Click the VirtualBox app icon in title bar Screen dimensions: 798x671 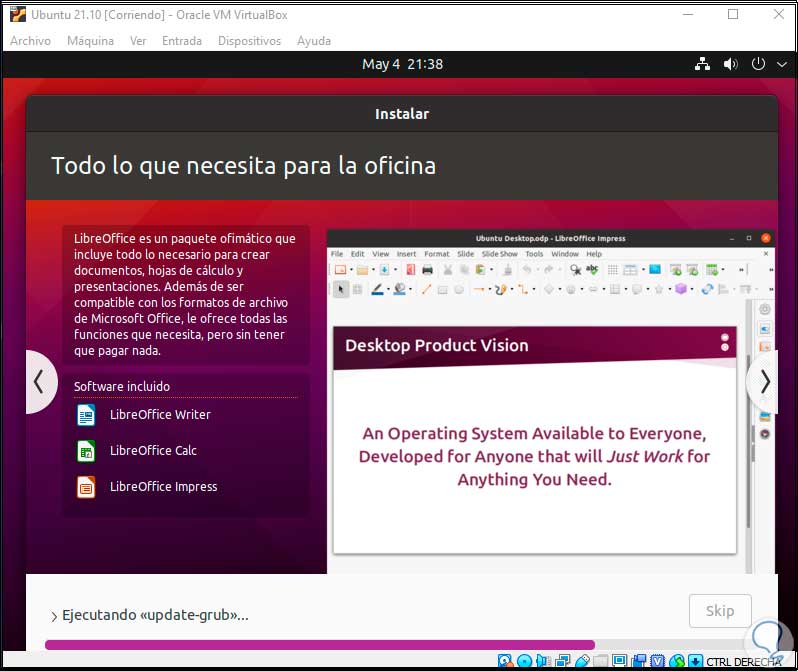pos(18,14)
